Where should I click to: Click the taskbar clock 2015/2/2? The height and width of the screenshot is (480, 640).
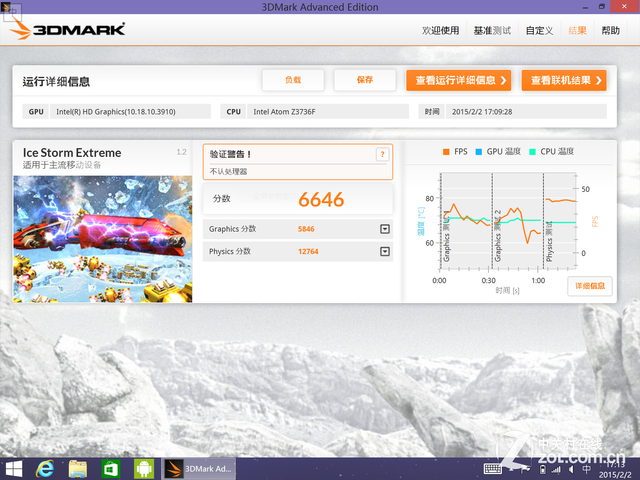[615, 470]
